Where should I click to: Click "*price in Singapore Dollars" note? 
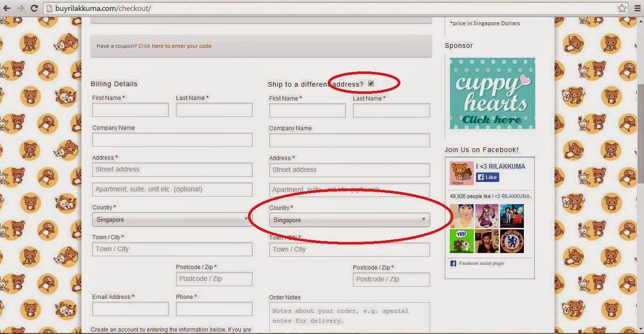[485, 23]
